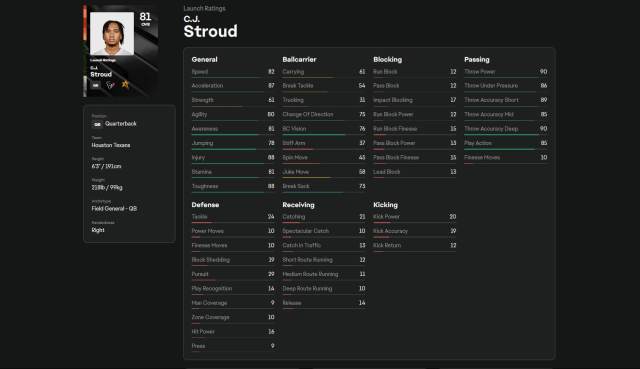Click Finesse Moves in the Passing section
This screenshot has height=369, width=640.
(482, 158)
